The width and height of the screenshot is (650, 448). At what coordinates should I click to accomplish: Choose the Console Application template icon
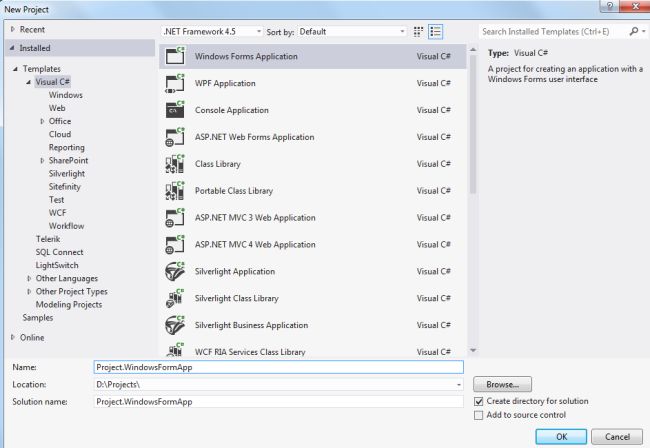(175, 110)
